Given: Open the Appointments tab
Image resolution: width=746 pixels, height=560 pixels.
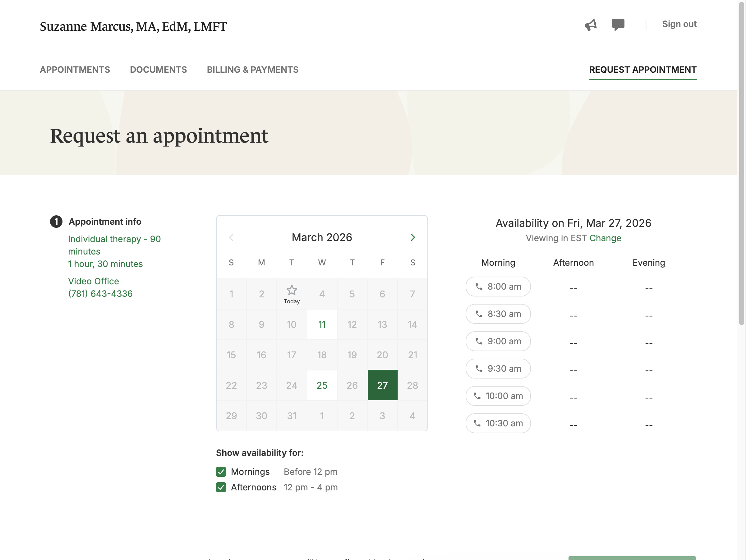Looking at the screenshot, I should [75, 69].
